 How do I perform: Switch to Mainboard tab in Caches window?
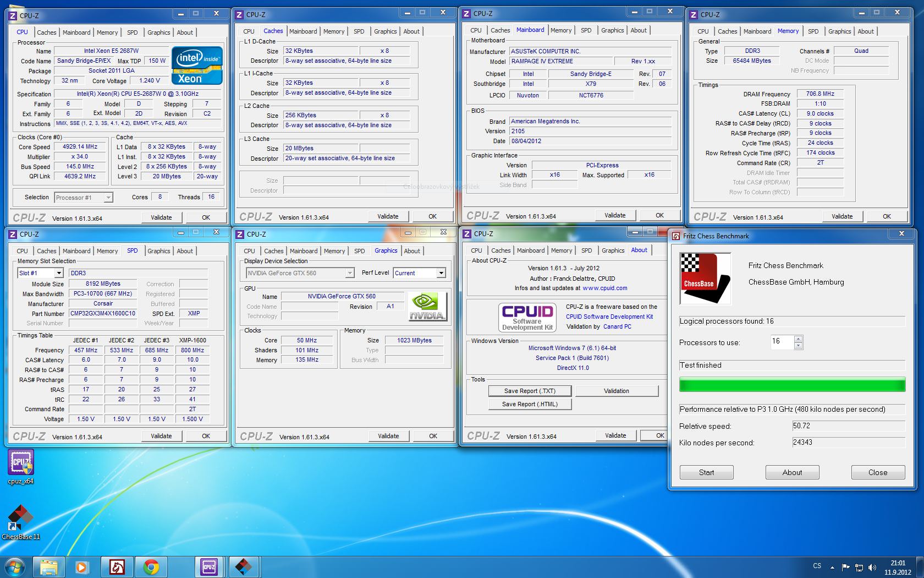click(x=303, y=31)
